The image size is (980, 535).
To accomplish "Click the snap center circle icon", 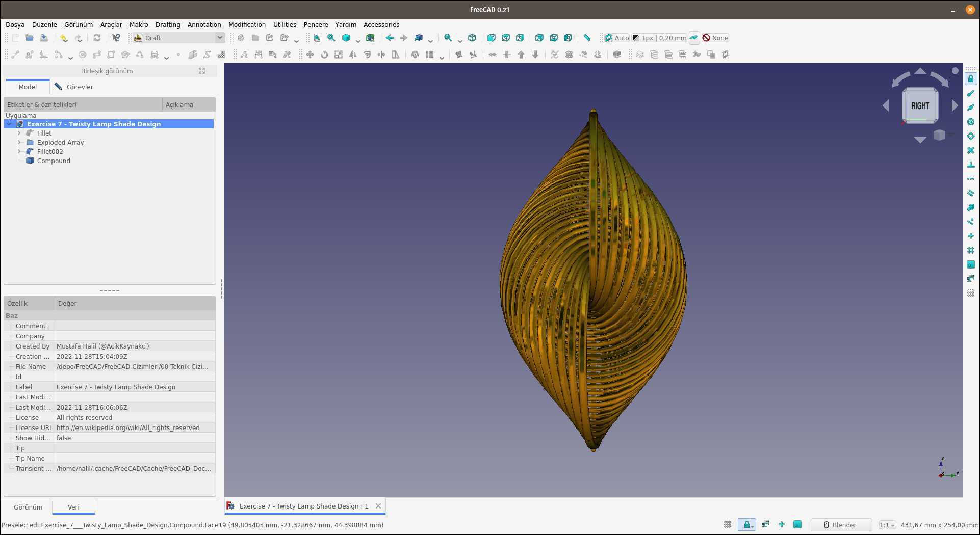I will (971, 122).
